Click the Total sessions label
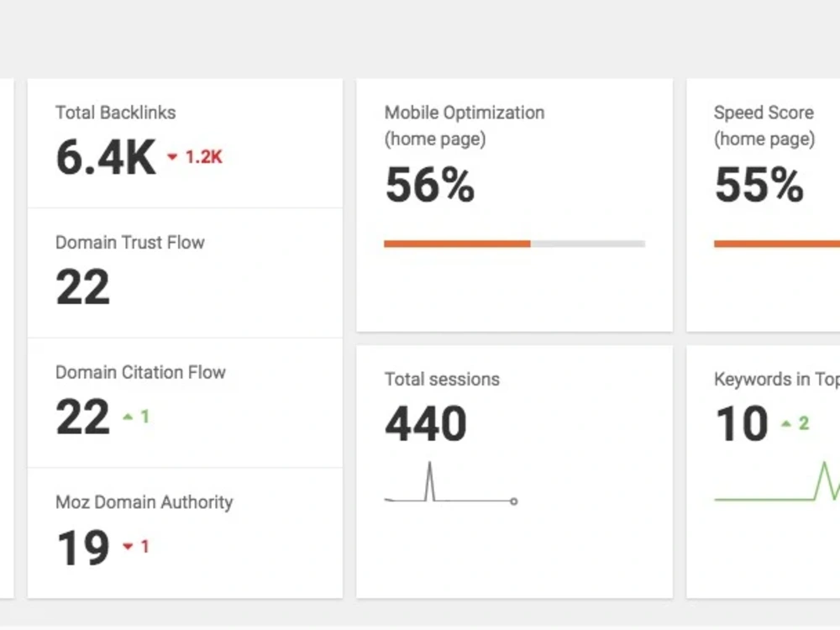The height and width of the screenshot is (630, 840). pyautogui.click(x=442, y=380)
